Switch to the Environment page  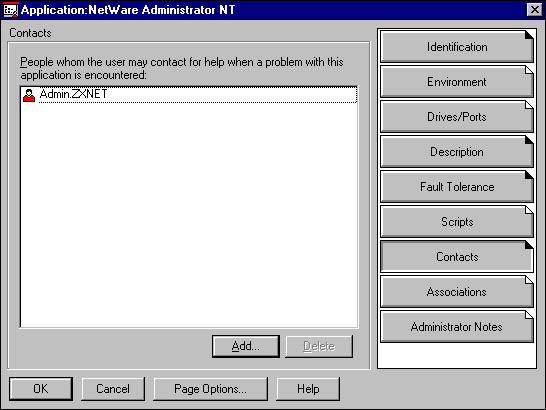[x=457, y=82]
